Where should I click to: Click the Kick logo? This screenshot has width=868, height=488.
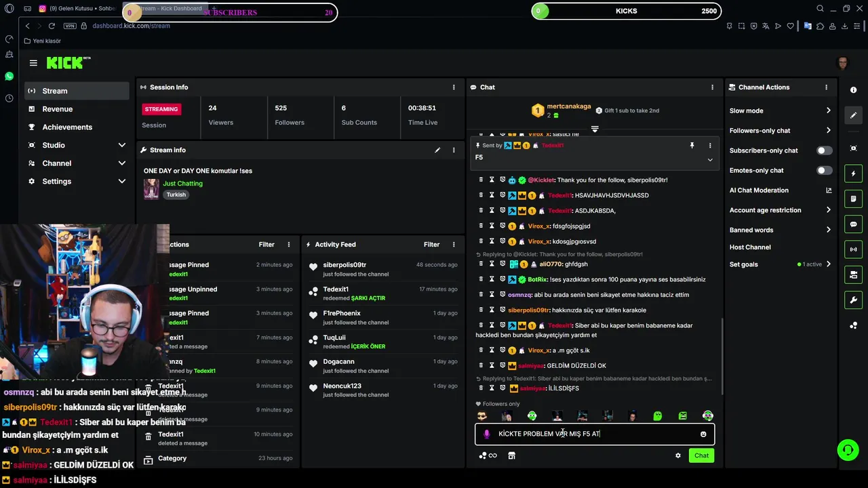(x=68, y=63)
